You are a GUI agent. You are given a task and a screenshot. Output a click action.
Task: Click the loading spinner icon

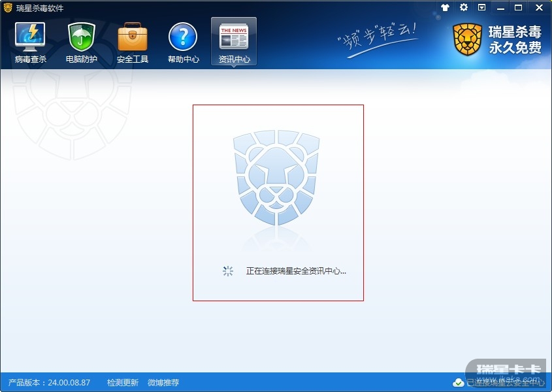tap(228, 271)
